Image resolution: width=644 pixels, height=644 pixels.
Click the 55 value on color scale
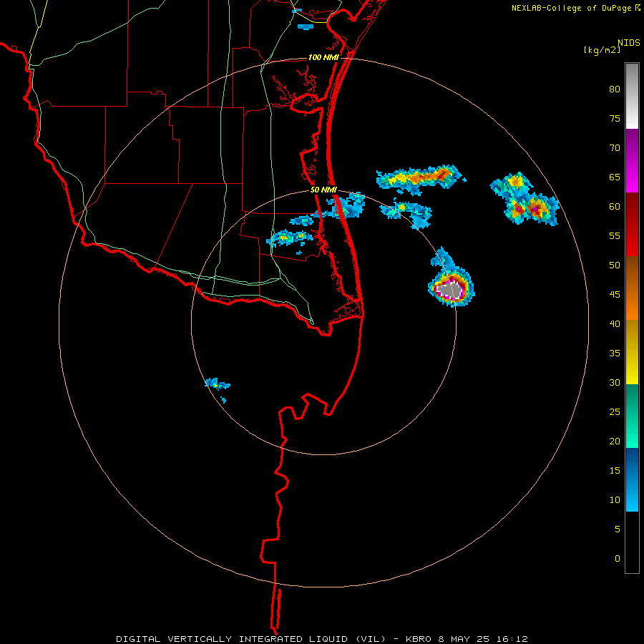tap(615, 236)
